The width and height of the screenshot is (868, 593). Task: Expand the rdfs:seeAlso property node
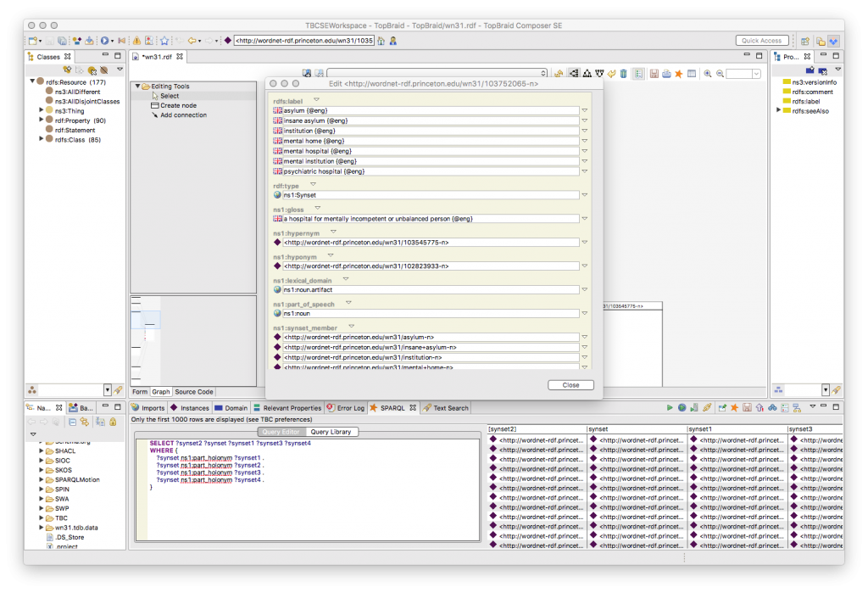click(x=778, y=110)
